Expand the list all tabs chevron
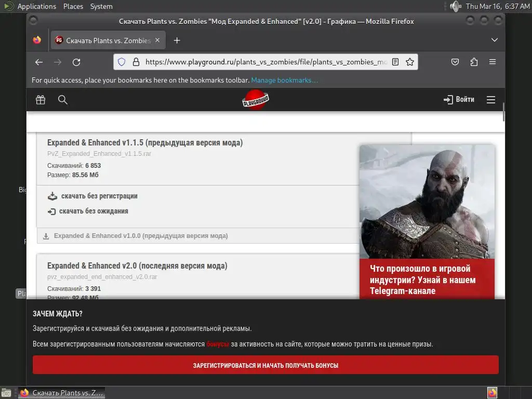Screen dimensions: 532x399 point(495,40)
